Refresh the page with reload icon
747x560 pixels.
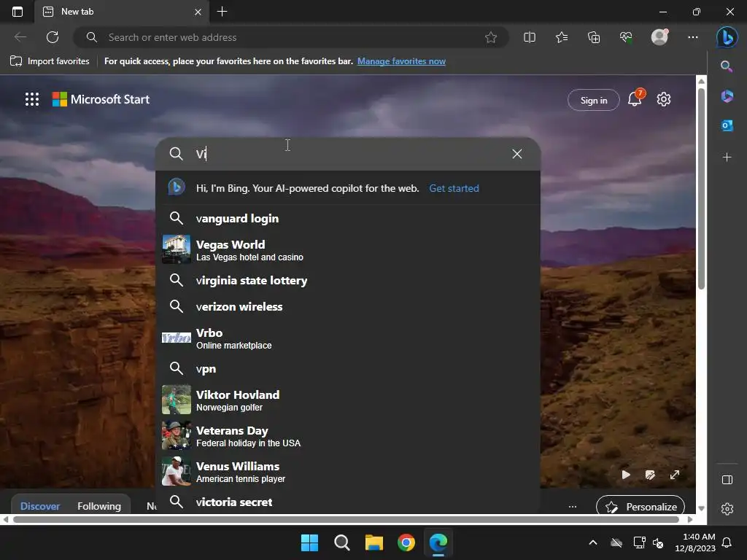(53, 37)
